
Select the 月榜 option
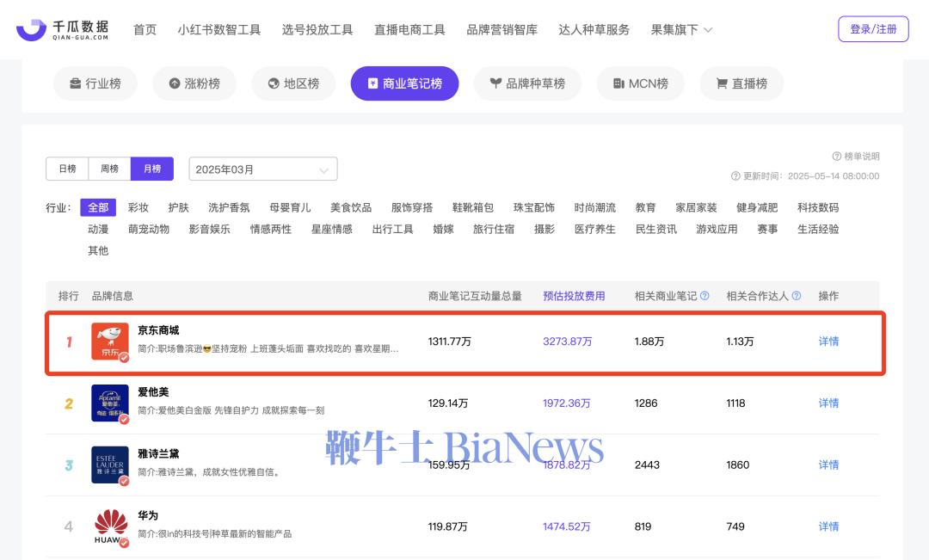click(152, 169)
